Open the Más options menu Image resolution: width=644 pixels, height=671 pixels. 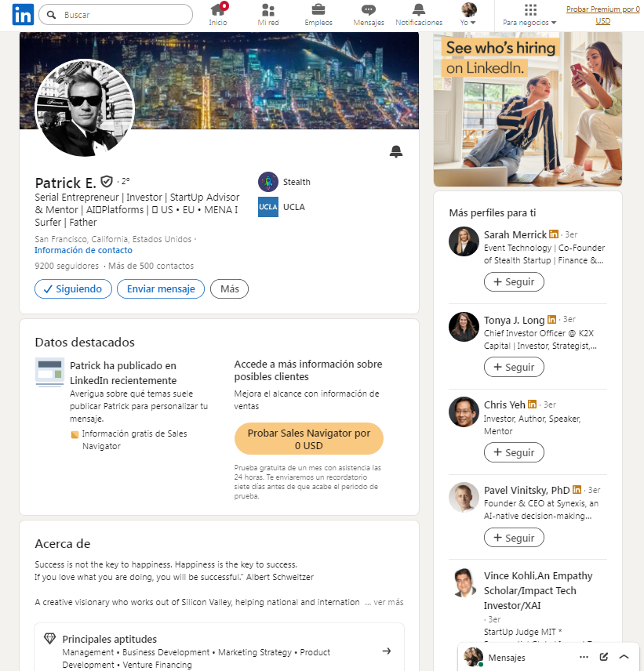(x=230, y=288)
